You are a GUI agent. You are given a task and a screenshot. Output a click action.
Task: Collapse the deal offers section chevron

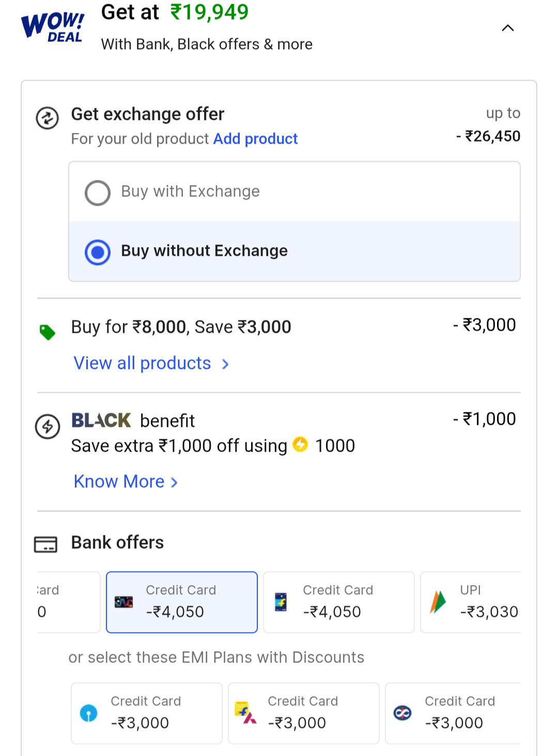coord(508,28)
